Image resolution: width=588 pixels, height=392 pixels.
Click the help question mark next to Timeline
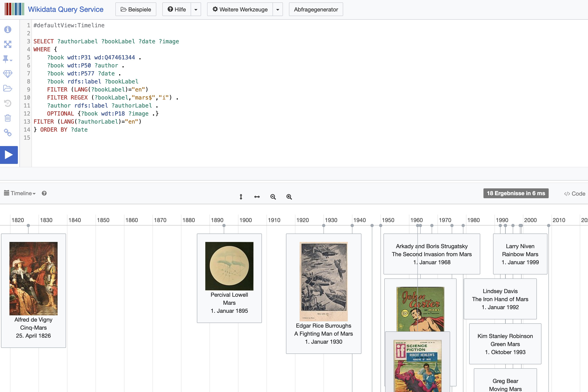click(44, 193)
